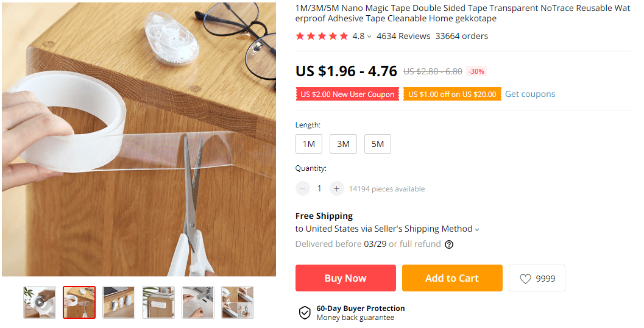Viewport: 644px width, 328px height.
Task: Click the heart wishlist icon
Action: pyautogui.click(x=525, y=279)
